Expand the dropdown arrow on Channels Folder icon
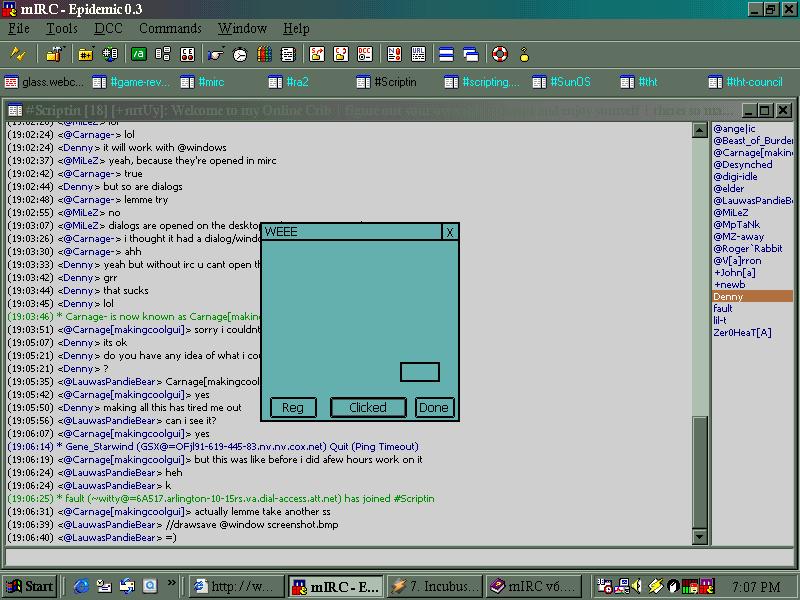 click(x=93, y=47)
